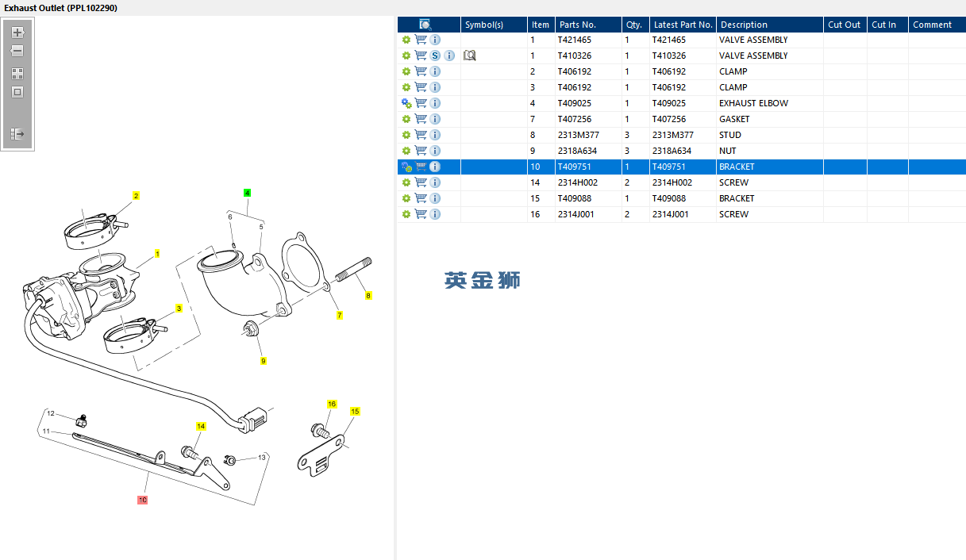
Task: Zoom in on the exhaust diagram
Action: click(x=17, y=33)
